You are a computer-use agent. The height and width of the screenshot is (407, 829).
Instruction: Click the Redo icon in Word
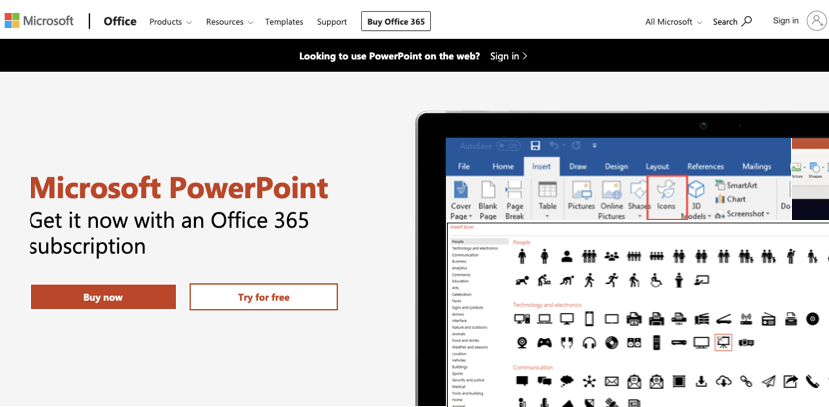tap(576, 145)
